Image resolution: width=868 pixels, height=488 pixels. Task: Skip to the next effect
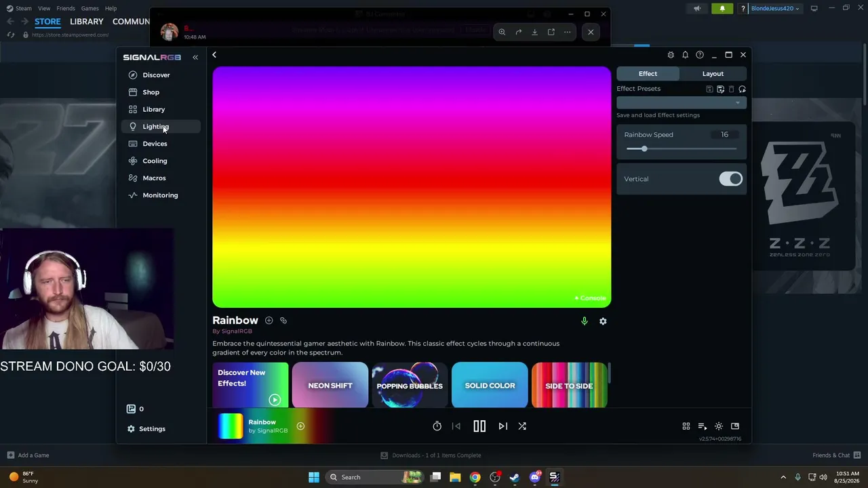point(503,426)
